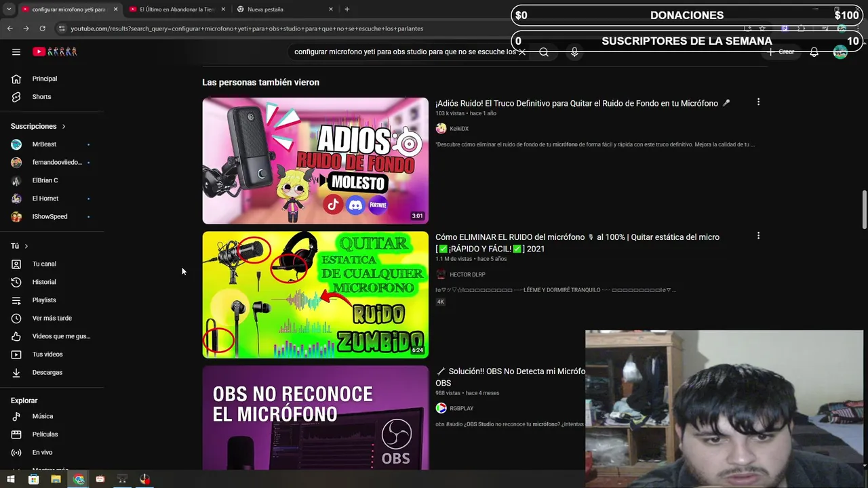Clear the YouTube search query text
Screen dimensions: 868x488
[521, 52]
